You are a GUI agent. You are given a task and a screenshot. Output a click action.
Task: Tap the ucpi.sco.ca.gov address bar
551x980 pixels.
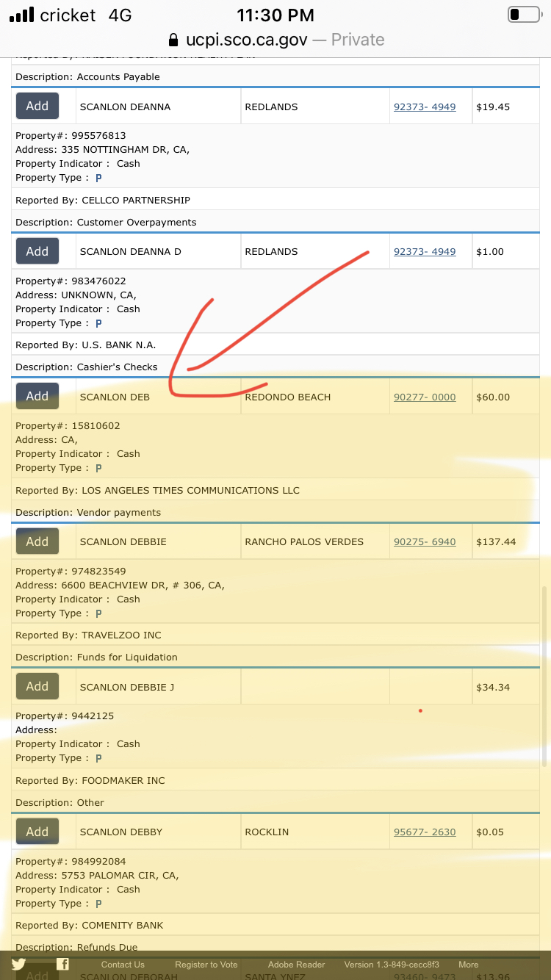tap(275, 40)
